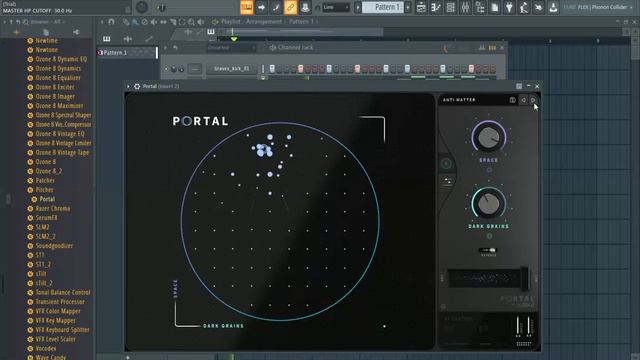Toggle typing keyboard to piano icon
640x360 pixels.
coord(247,7)
